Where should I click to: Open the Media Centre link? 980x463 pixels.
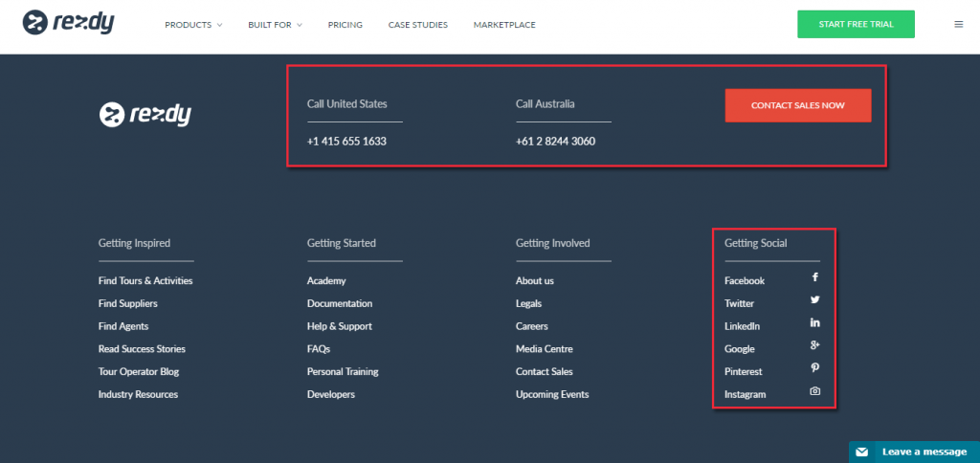[x=545, y=348]
